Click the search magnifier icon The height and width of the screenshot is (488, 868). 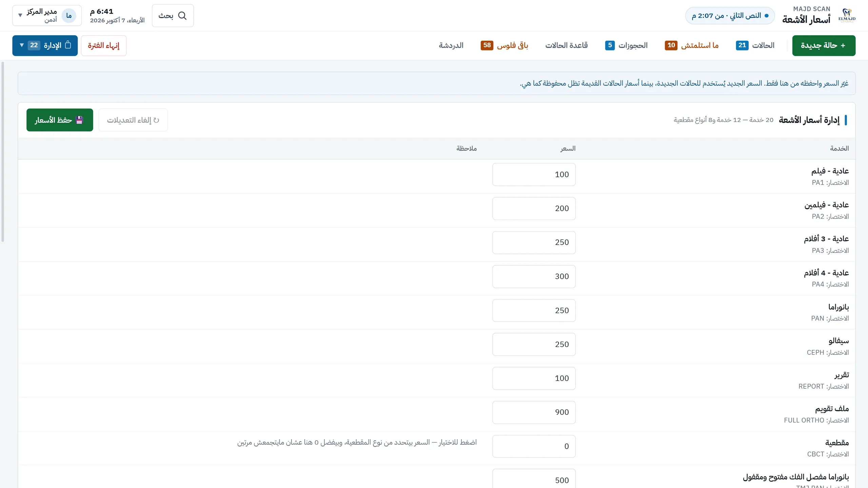pos(182,16)
